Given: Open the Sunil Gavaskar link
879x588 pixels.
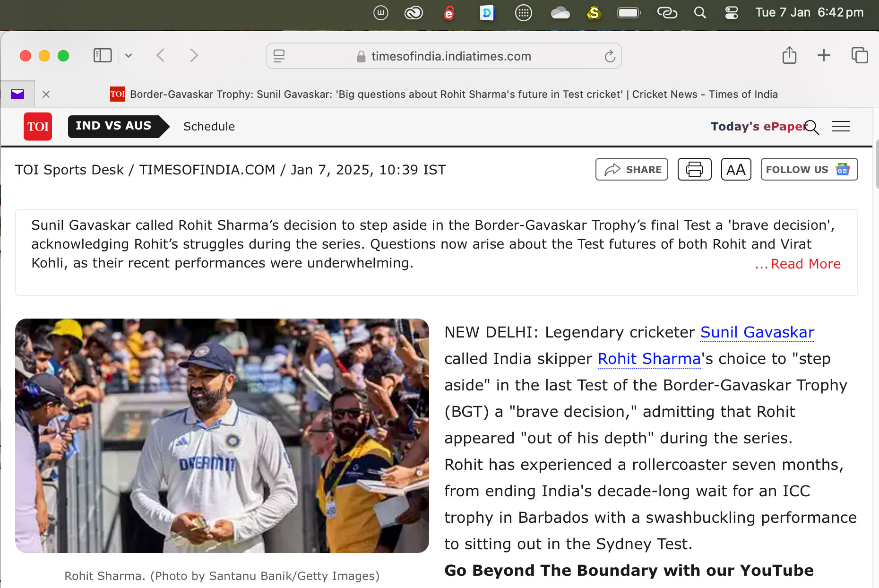Looking at the screenshot, I should click(757, 333).
